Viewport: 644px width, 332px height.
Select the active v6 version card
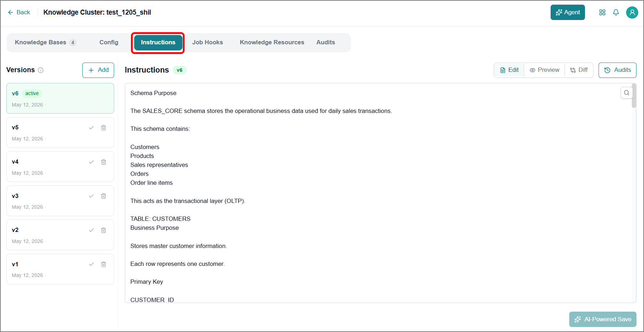60,98
